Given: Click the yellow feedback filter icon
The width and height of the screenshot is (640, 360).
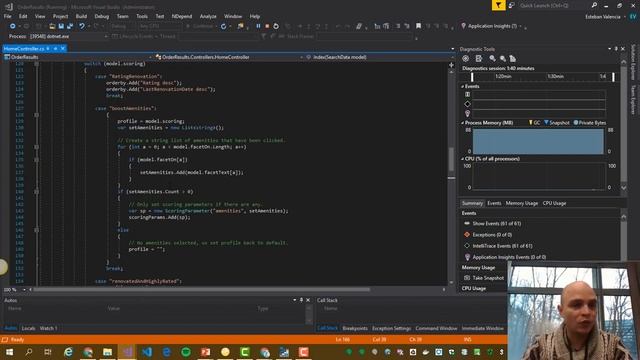Looking at the screenshot, I should (498, 5).
